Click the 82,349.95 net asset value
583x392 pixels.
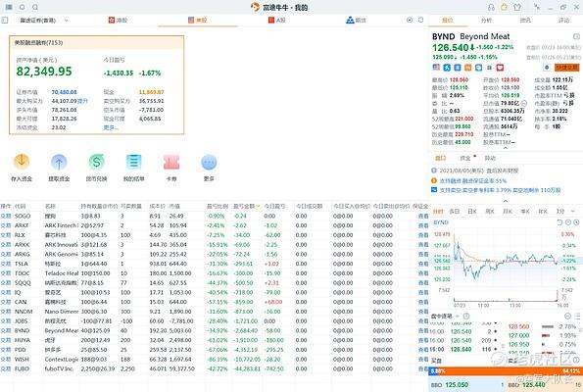tap(44, 72)
